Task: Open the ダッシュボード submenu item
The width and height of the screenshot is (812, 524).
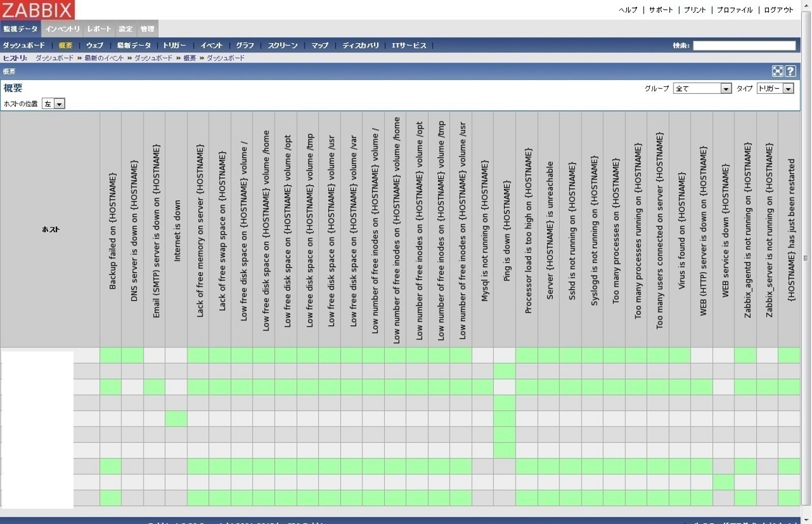Action: (x=24, y=46)
